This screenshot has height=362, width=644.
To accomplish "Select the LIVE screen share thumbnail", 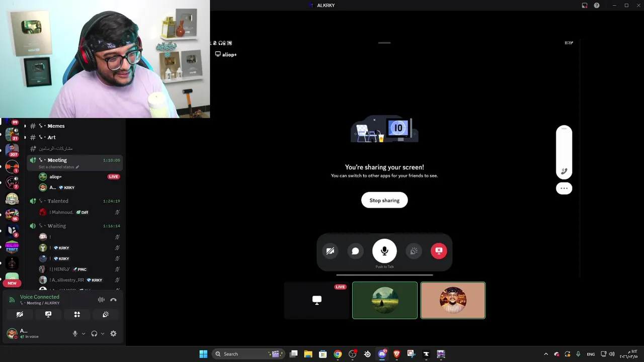I will pyautogui.click(x=317, y=300).
